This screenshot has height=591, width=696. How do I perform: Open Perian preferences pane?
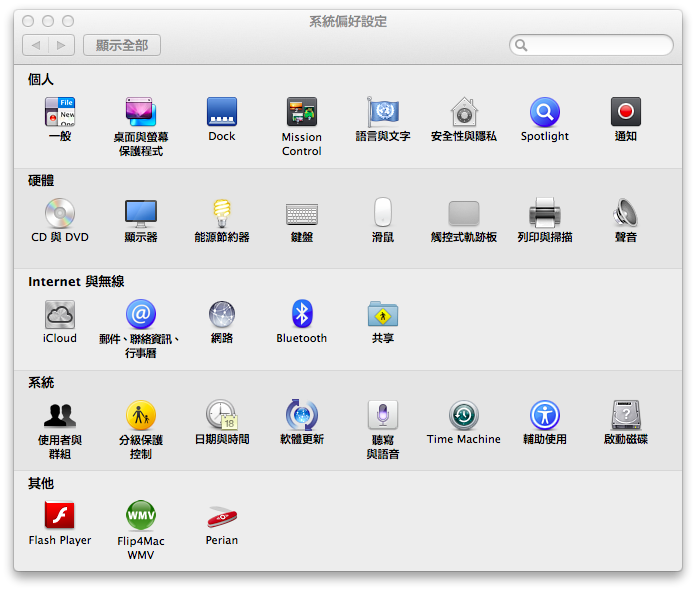pyautogui.click(x=222, y=516)
